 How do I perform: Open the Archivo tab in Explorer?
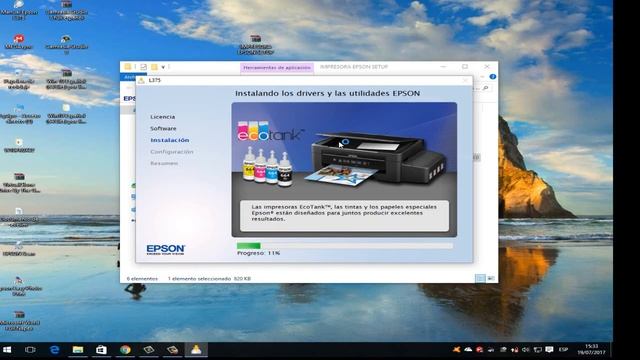(x=129, y=77)
